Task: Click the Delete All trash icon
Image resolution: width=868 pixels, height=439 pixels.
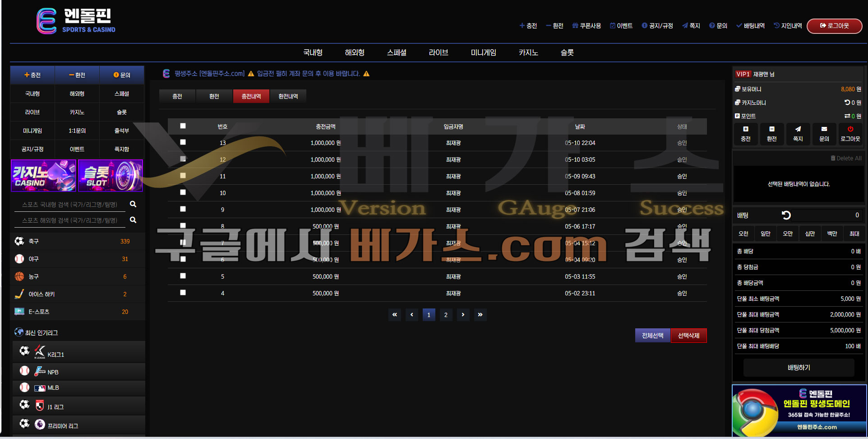Action: tap(833, 158)
